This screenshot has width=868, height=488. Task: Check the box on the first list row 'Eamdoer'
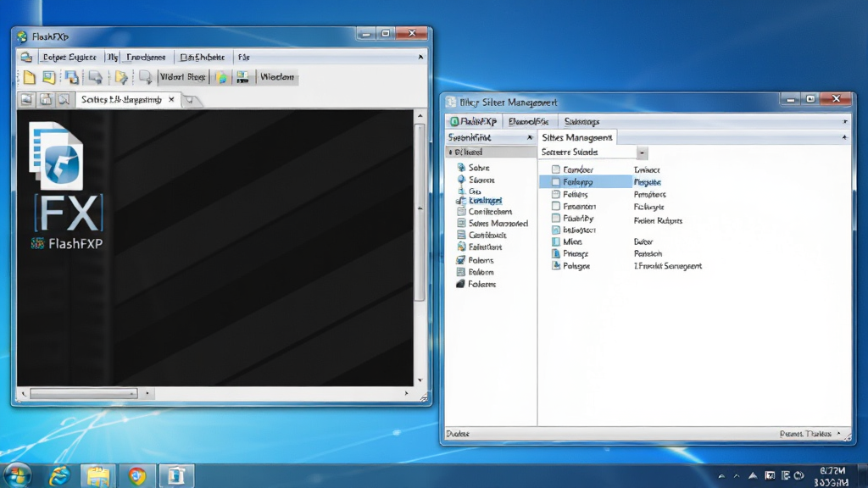tap(556, 169)
